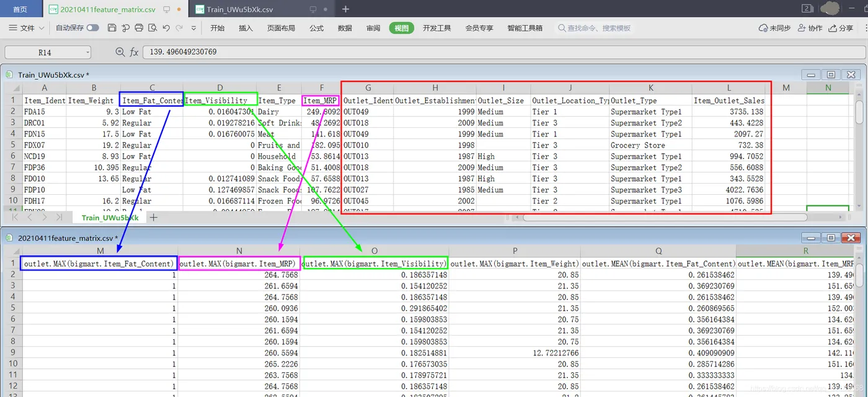This screenshot has height=397, width=868.
Task: Switch to the 插入 ribbon tab
Action: 246,28
